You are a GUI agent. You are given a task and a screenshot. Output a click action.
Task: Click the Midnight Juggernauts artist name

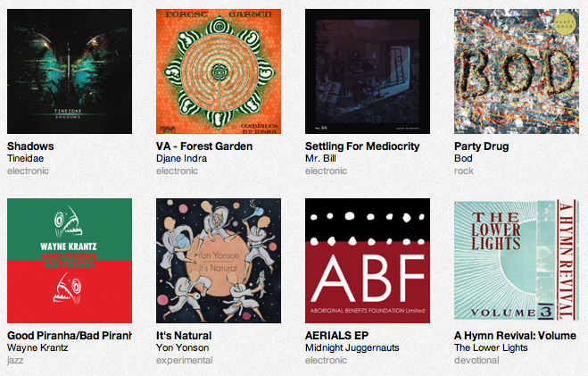click(x=352, y=347)
